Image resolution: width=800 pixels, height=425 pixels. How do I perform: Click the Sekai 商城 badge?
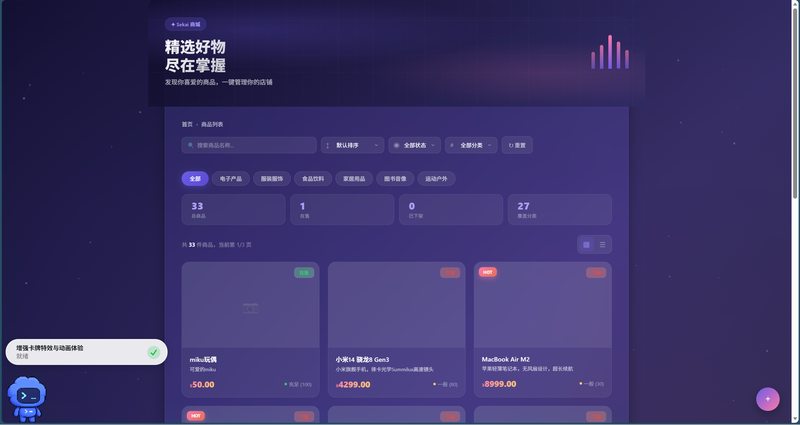click(186, 24)
